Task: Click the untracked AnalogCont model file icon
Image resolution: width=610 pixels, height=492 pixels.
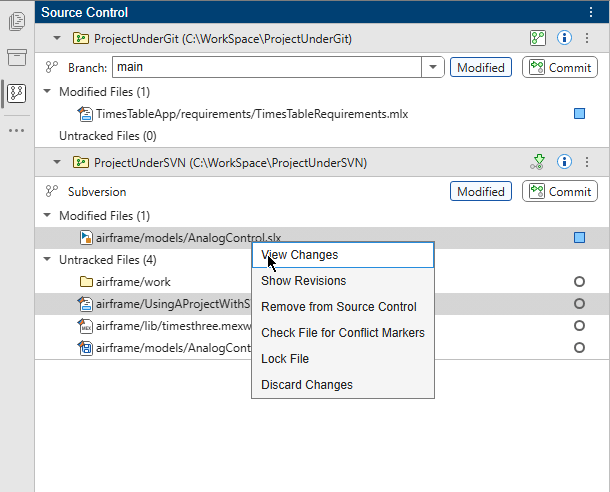Action: coord(85,347)
